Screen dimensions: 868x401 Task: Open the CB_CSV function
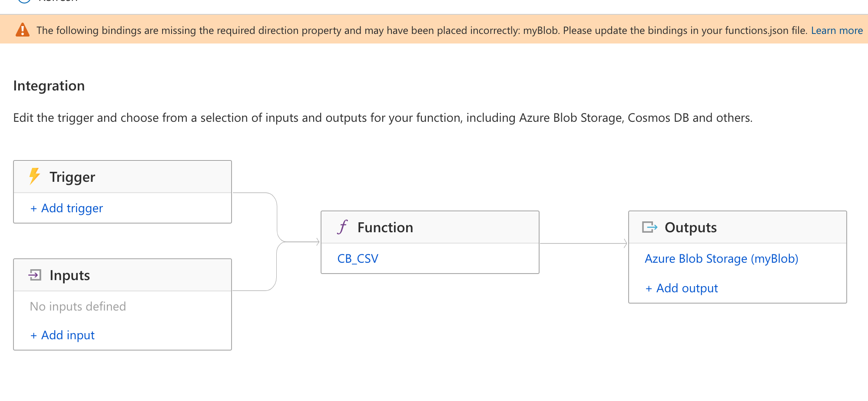coord(358,259)
